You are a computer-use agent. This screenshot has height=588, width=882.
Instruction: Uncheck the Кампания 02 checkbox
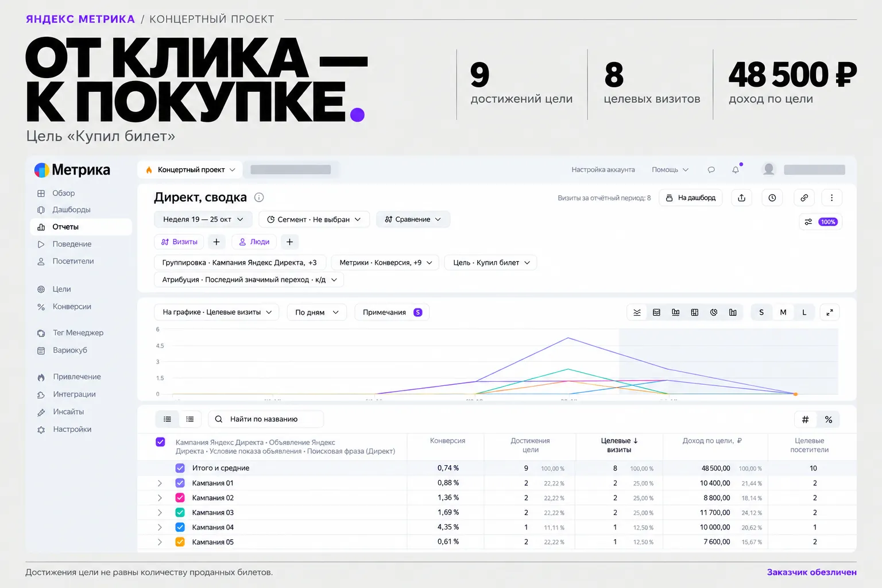180,498
